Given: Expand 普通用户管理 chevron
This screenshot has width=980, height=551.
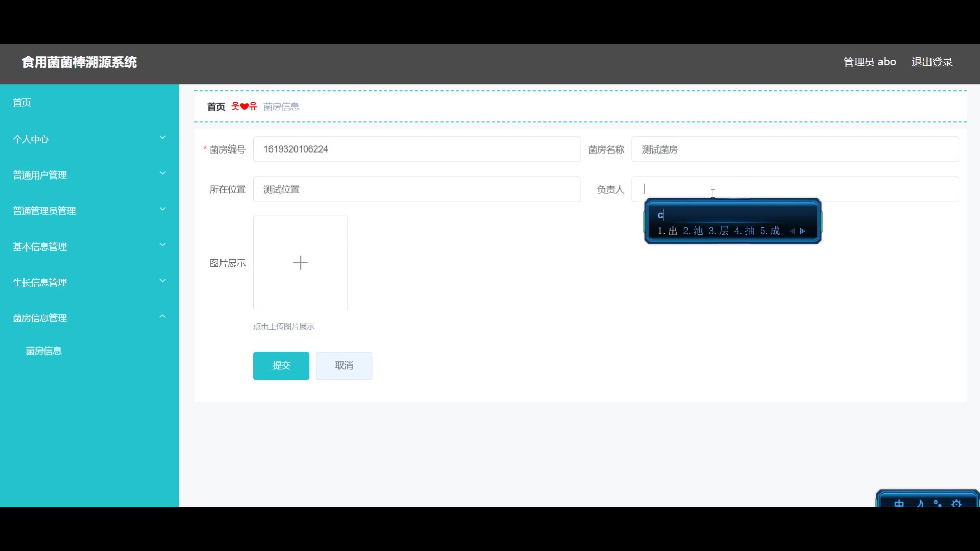Looking at the screenshot, I should pos(162,174).
